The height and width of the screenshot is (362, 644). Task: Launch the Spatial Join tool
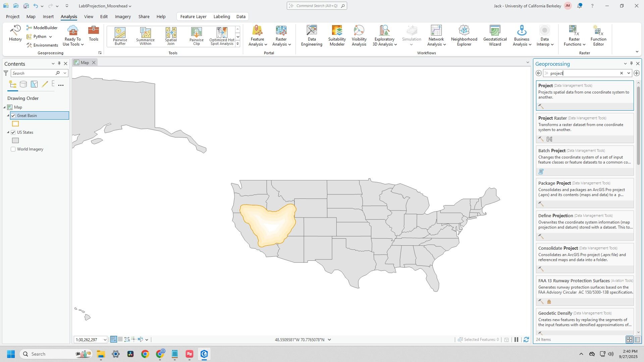pos(171,36)
